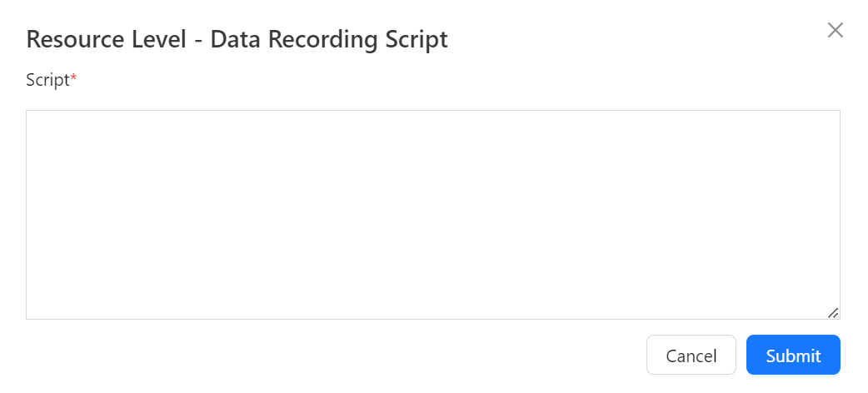Click the word Script above textarea
868x393 pixels.
(x=47, y=80)
